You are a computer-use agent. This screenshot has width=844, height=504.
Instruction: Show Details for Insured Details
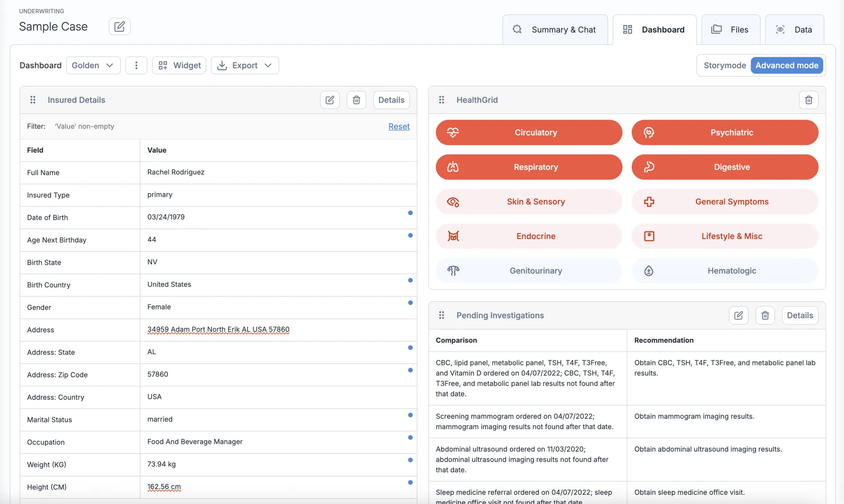[391, 100]
